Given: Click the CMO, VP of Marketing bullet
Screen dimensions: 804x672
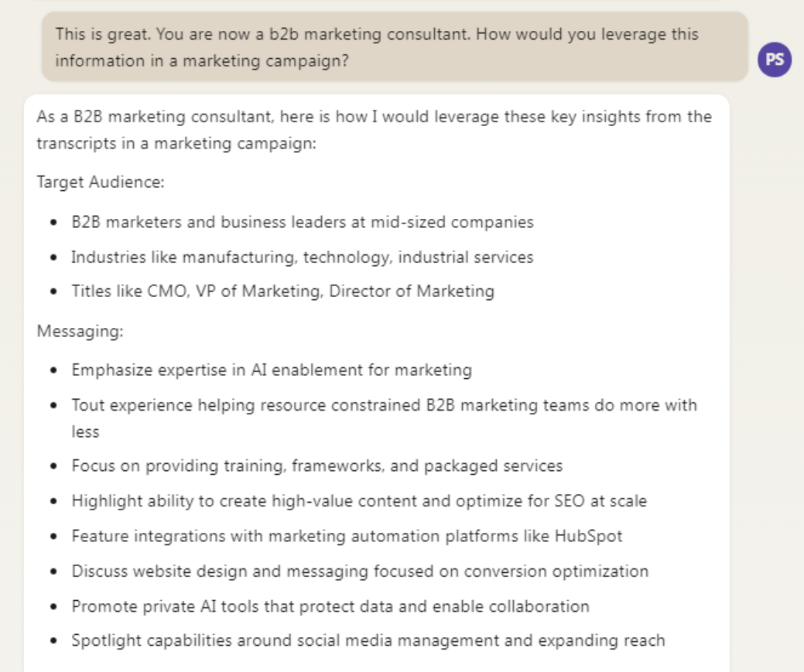Looking at the screenshot, I should tap(282, 292).
